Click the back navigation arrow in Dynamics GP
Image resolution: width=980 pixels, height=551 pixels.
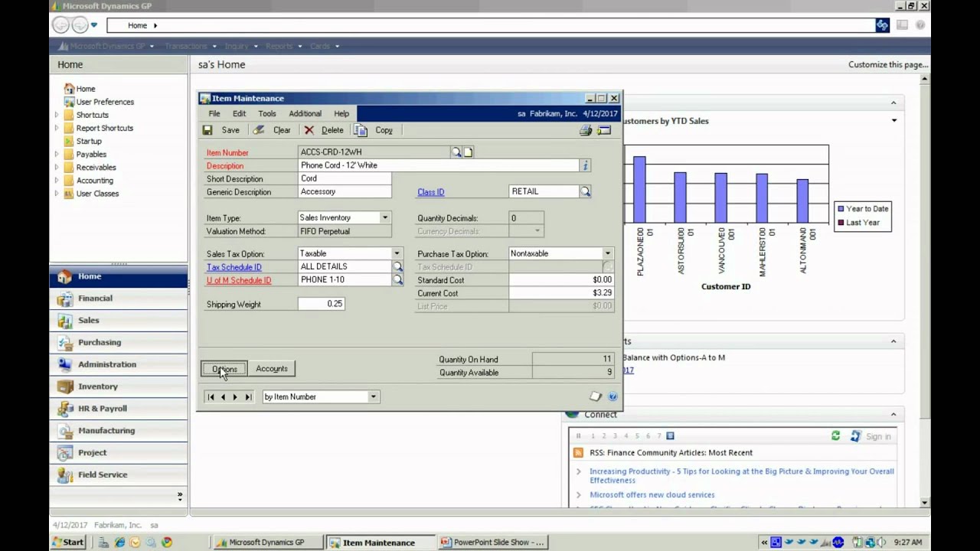click(x=60, y=25)
